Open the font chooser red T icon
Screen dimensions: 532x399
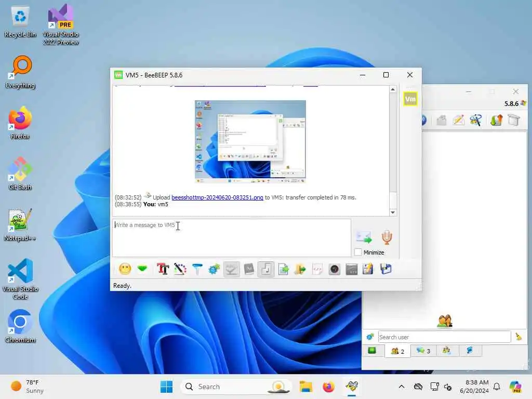tap(163, 269)
